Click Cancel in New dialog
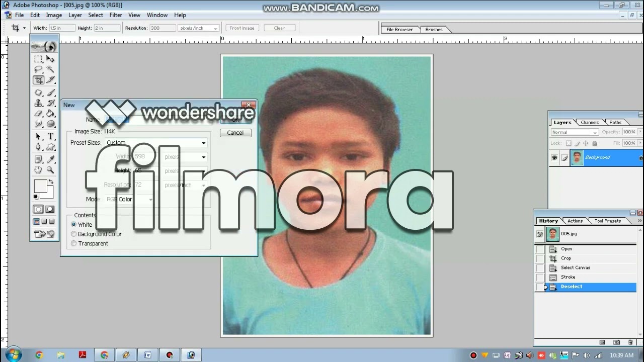644x362 pixels. [x=235, y=133]
